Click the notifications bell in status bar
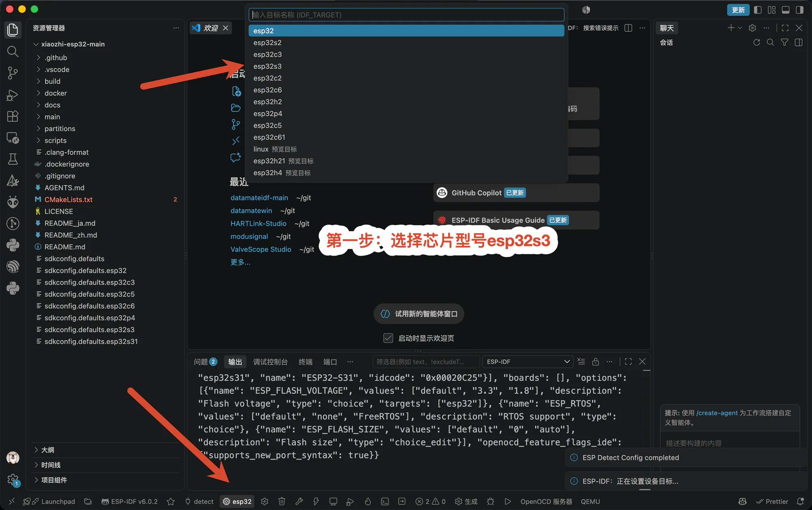This screenshot has width=812, height=510. [800, 501]
